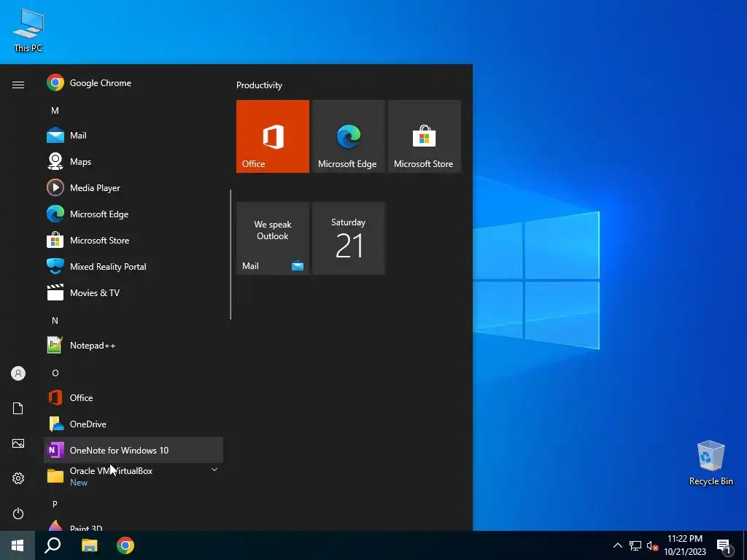This screenshot has height=560, width=747.
Task: Click the Office tile in Productivity
Action: click(273, 136)
